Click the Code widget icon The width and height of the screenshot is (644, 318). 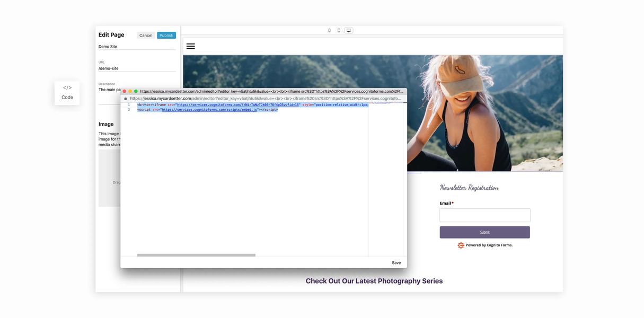(x=67, y=87)
